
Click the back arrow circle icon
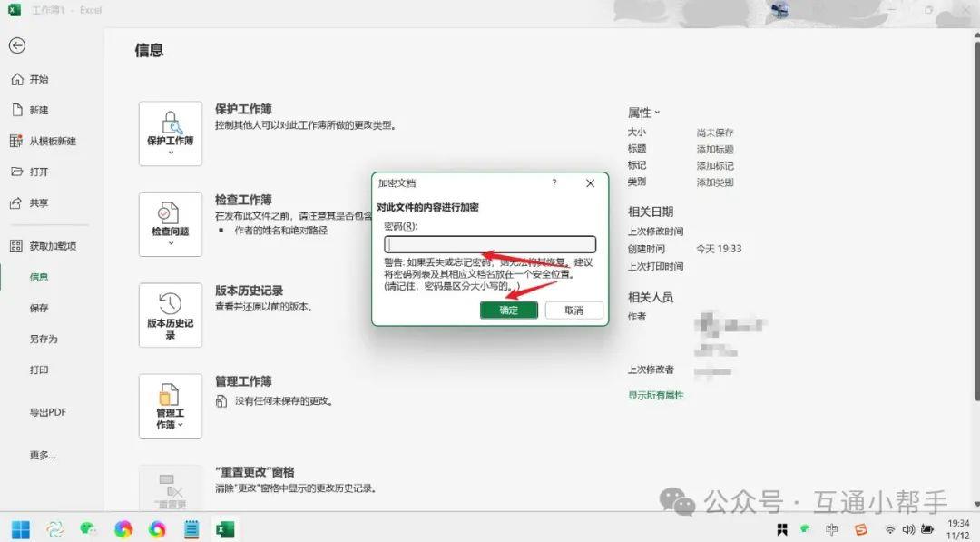click(18, 44)
